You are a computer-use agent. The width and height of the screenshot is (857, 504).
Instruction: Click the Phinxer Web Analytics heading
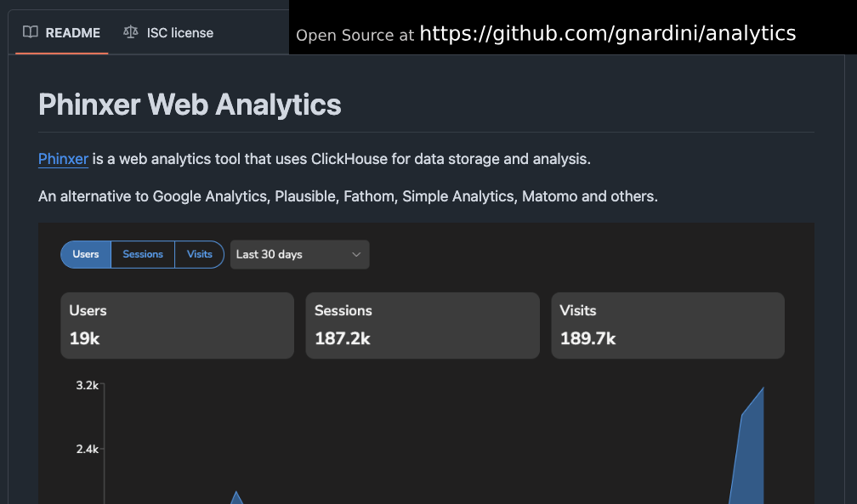tap(190, 105)
